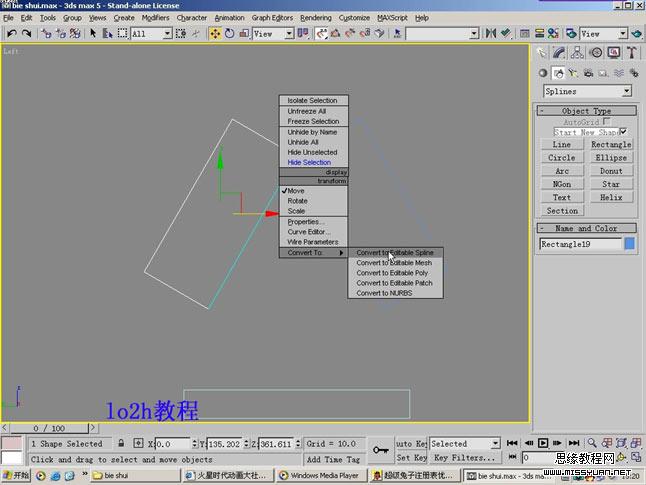Toggle Set Key animation mode

click(x=411, y=457)
